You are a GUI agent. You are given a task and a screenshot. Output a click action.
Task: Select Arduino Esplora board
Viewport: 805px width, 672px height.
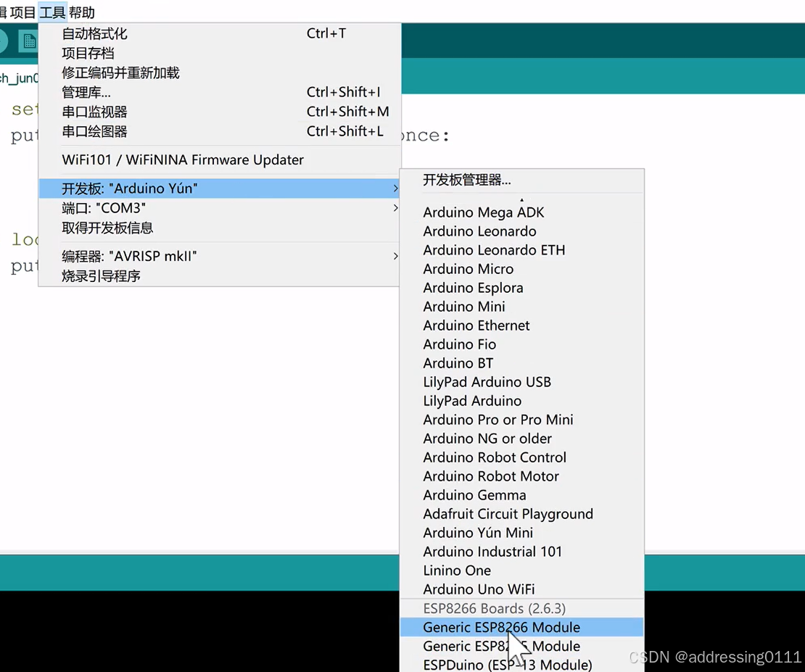point(521,288)
